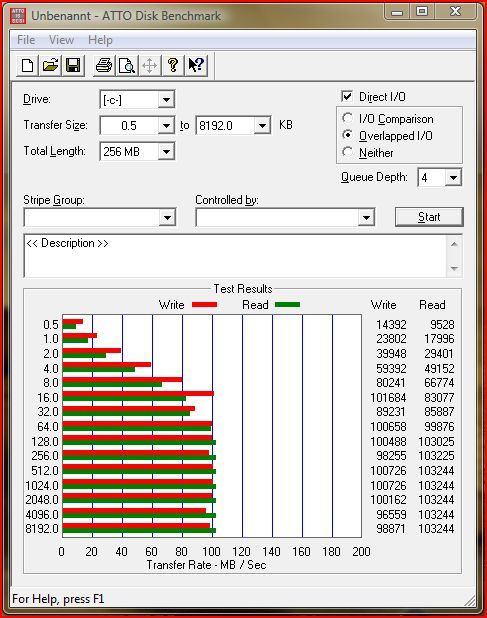Select the I/O Comparison radio button

tap(347, 118)
